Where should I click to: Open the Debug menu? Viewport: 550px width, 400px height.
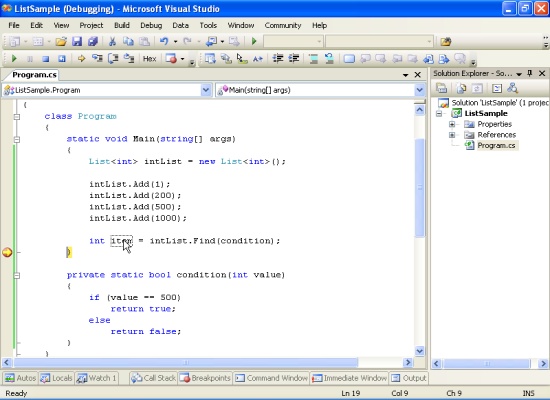click(x=151, y=25)
